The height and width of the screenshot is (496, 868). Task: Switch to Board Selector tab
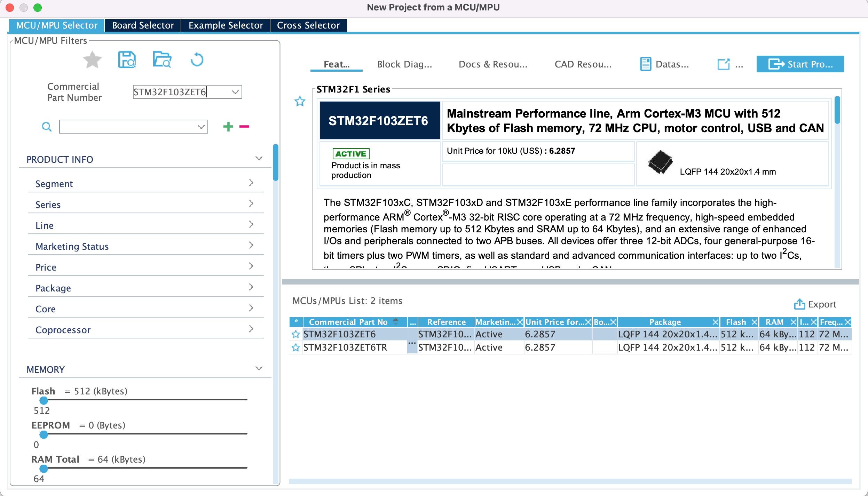pos(143,25)
